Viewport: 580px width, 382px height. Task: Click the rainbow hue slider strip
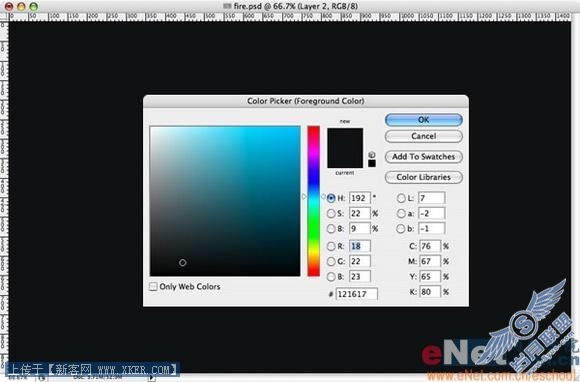(x=313, y=201)
